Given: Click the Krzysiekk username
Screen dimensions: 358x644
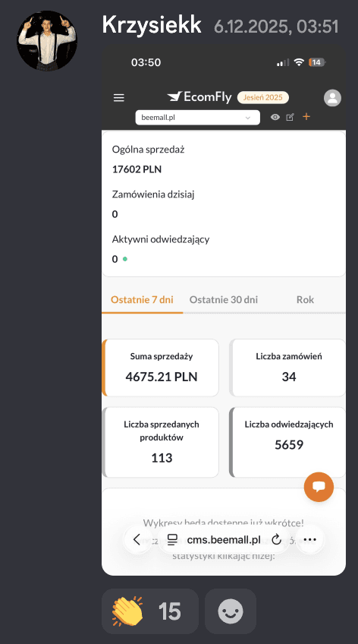Looking at the screenshot, I should pos(152,25).
